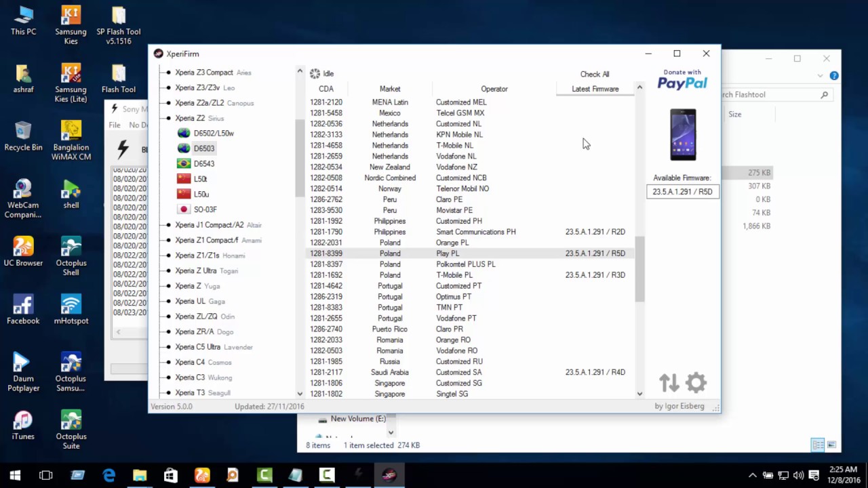The image size is (868, 488).
Task: Sort the list by the CDA column
Action: pos(326,89)
